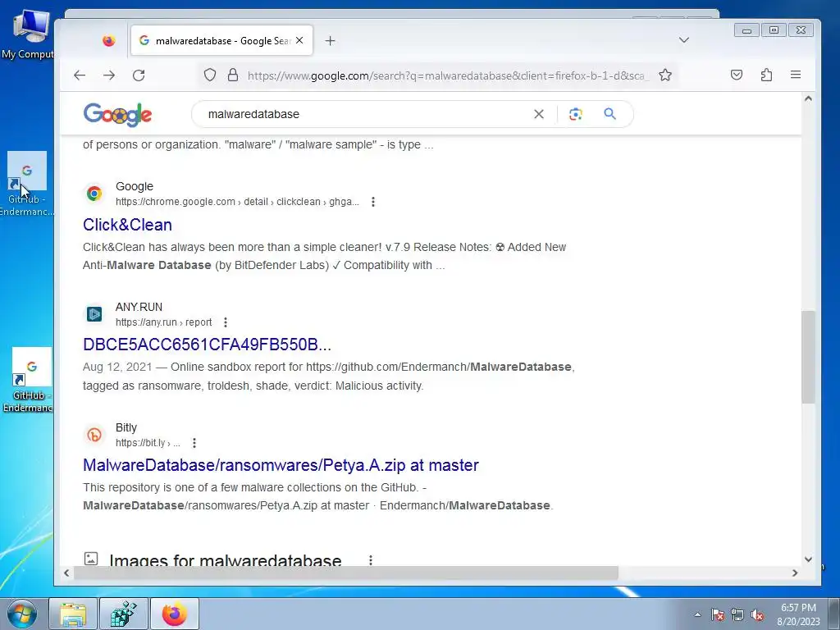This screenshot has width=840, height=630.
Task: Click into the malwaredatabase search field
Action: (x=364, y=114)
